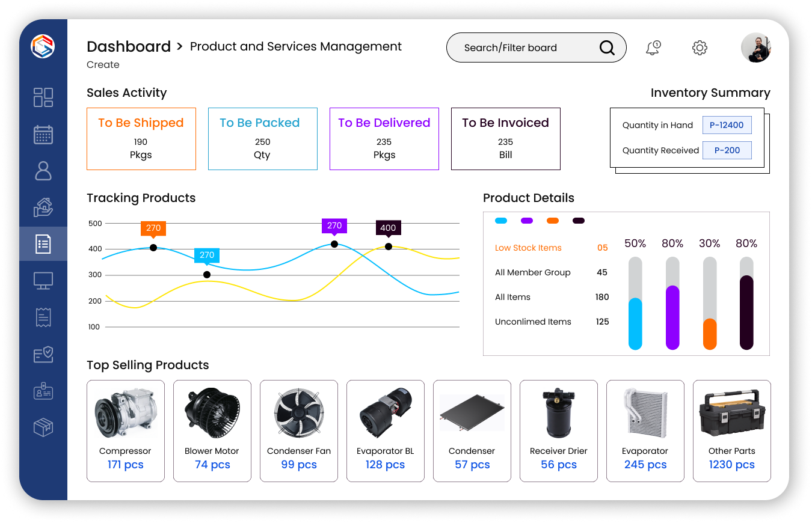Click the blue 270 chart marker
The width and height of the screenshot is (812, 523).
(x=207, y=255)
